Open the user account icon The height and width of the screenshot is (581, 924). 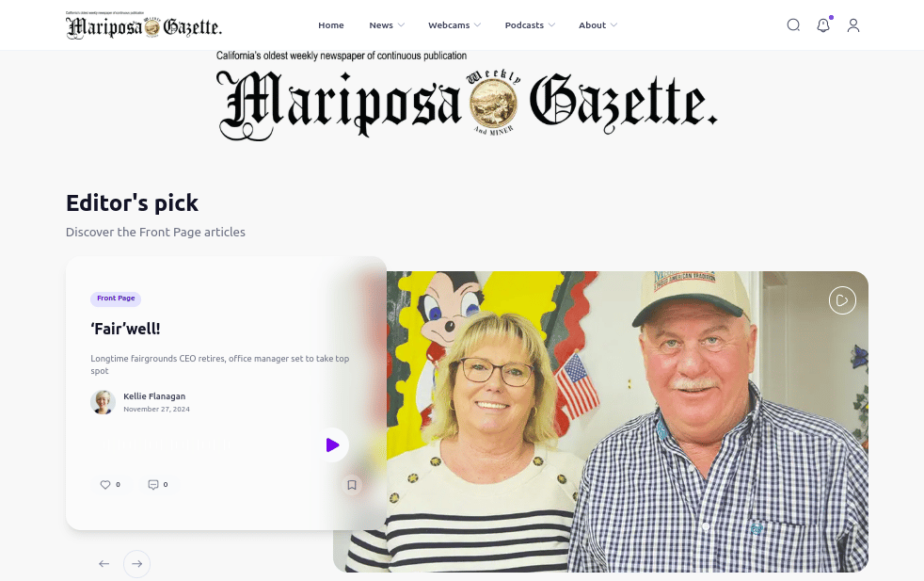pos(853,24)
